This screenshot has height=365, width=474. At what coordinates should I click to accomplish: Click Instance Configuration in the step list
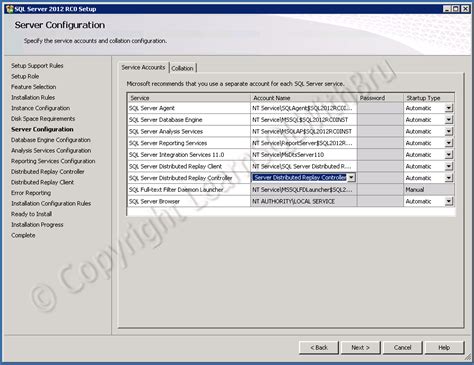pyautogui.click(x=40, y=108)
